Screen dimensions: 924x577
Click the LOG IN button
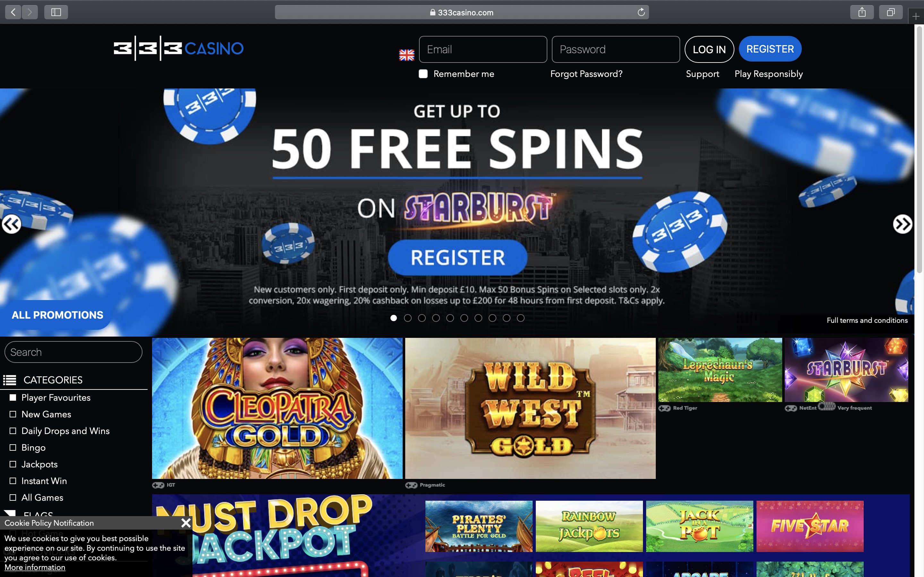pyautogui.click(x=709, y=49)
